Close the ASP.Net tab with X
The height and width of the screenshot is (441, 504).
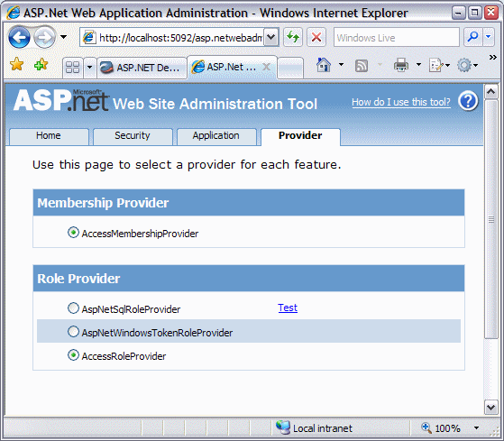(266, 67)
